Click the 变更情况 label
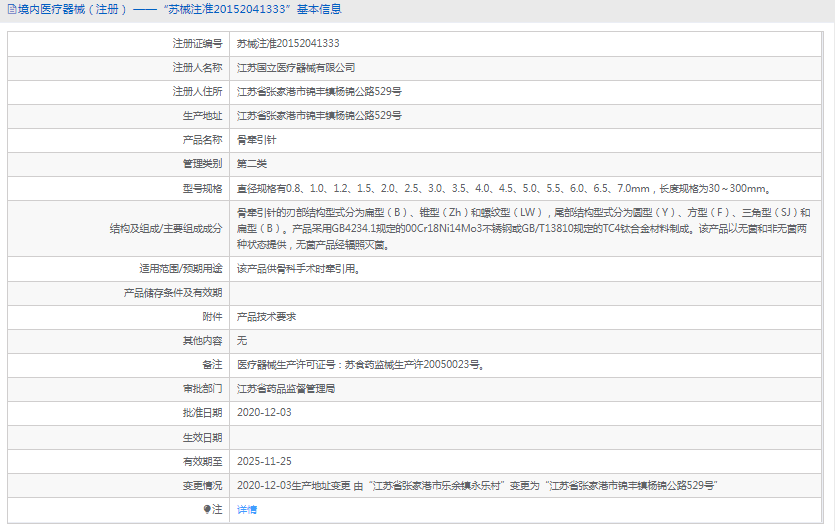 pyautogui.click(x=202, y=486)
